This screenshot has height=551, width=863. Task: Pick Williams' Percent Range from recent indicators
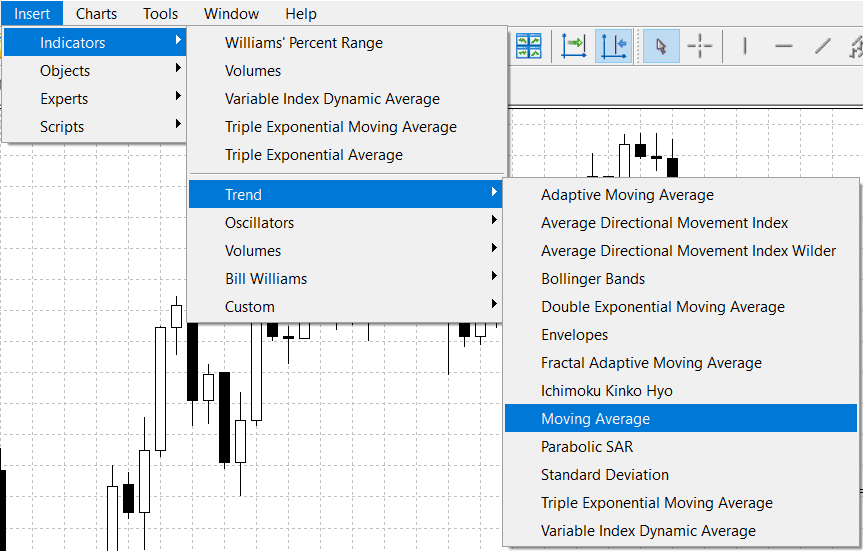click(x=304, y=43)
